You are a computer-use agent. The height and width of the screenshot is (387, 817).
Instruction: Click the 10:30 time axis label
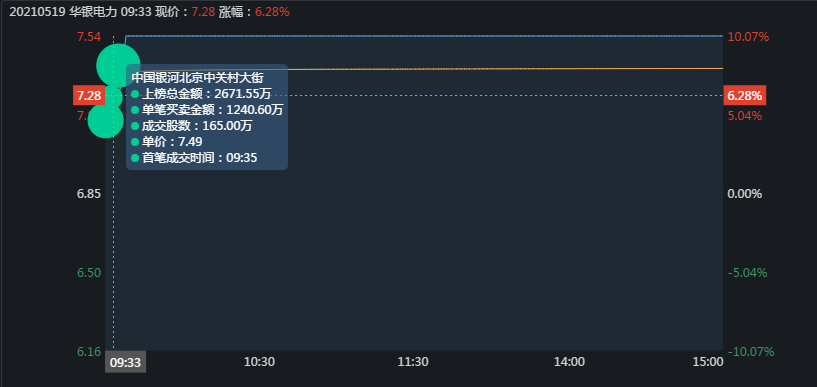259,362
